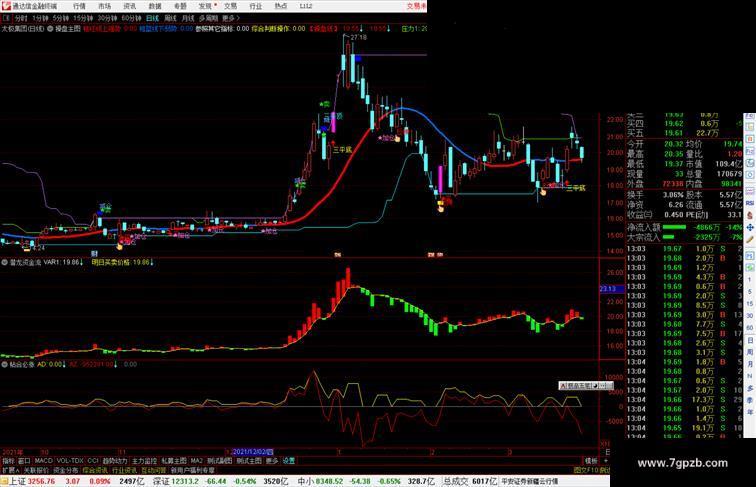Click the square icon left of 分时
Image resolution: width=756 pixels, height=487 pixels.
point(6,18)
